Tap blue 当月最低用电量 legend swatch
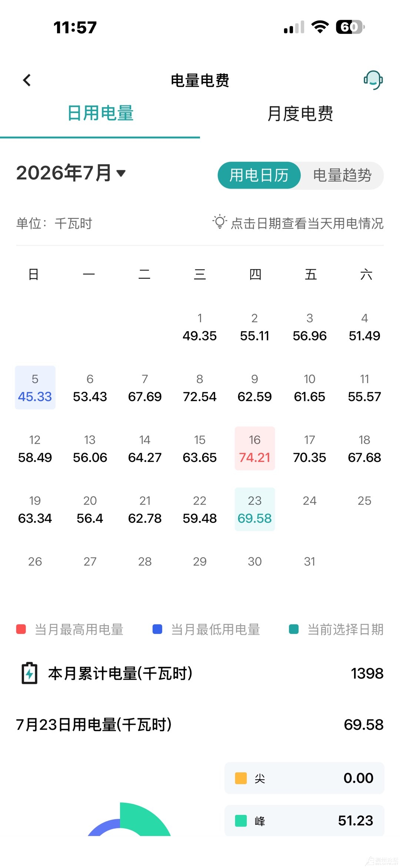This screenshot has height=868, width=400. point(157,629)
